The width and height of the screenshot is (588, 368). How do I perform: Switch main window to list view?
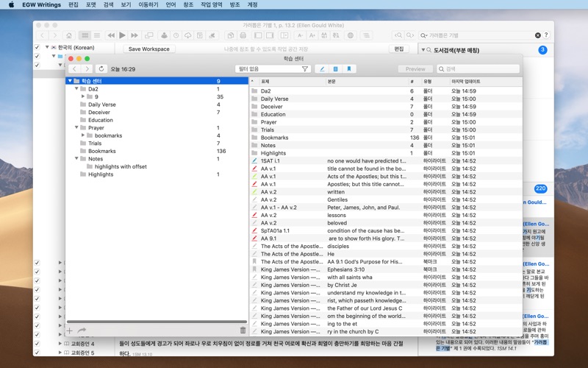[97, 35]
